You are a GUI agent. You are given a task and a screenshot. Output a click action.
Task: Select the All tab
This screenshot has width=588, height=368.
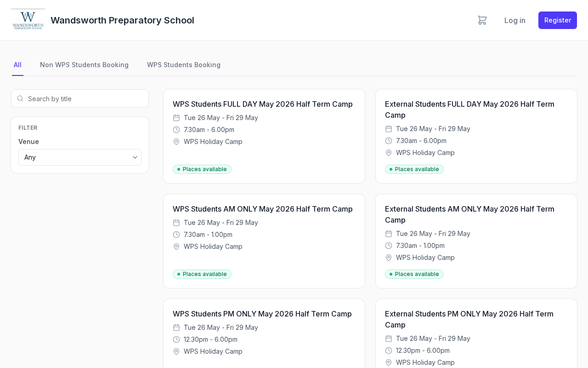(x=17, y=65)
